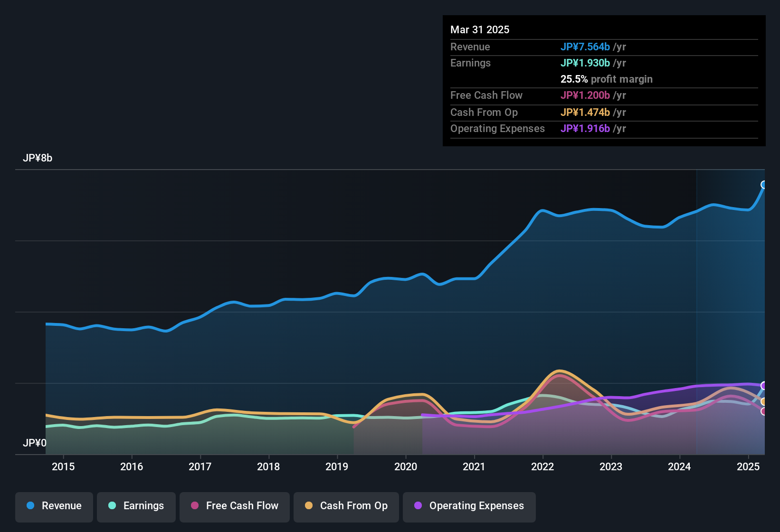
Task: Select the Revenue endpoint marker on the chart
Action: tap(763, 184)
